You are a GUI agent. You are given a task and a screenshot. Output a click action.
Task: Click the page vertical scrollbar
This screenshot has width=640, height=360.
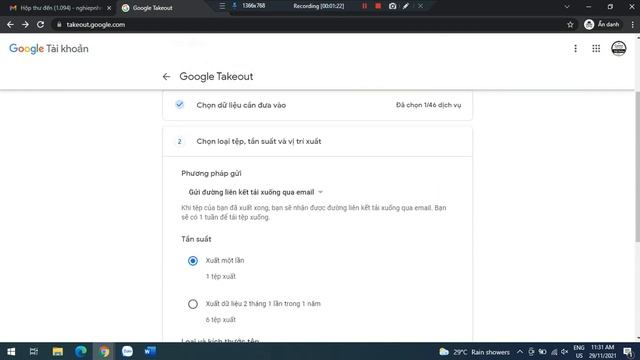pyautogui.click(x=637, y=167)
